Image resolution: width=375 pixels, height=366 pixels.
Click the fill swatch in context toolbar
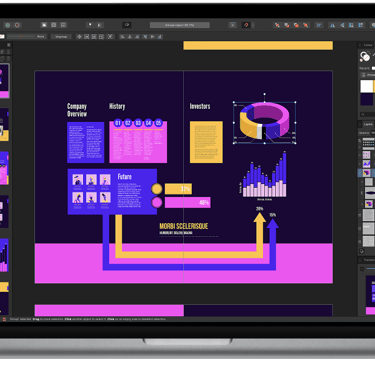(x=2, y=37)
